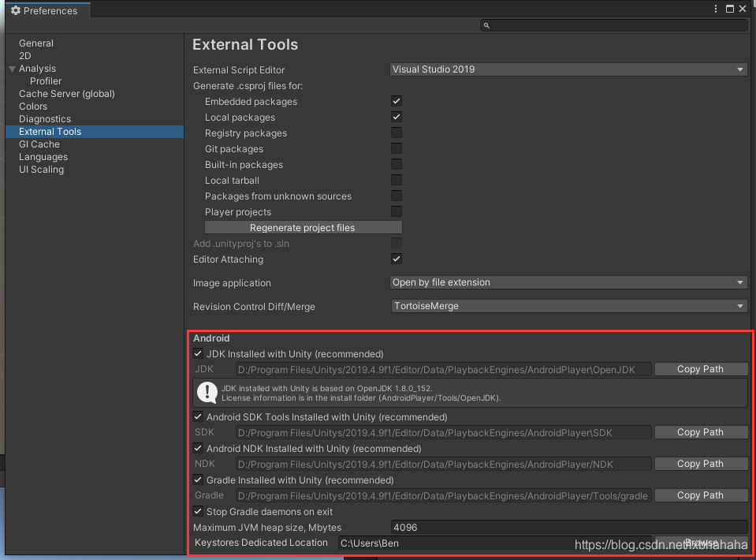Click the NDK path field

[443, 464]
